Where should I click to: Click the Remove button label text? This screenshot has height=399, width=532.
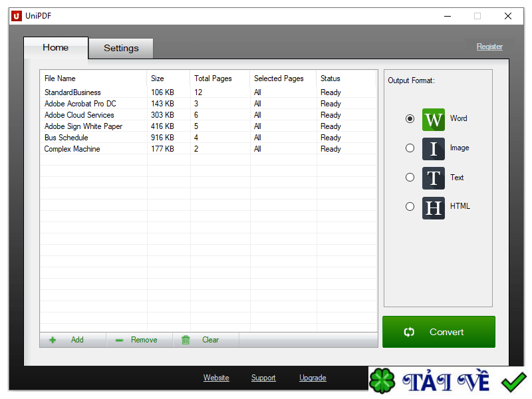[x=144, y=340]
